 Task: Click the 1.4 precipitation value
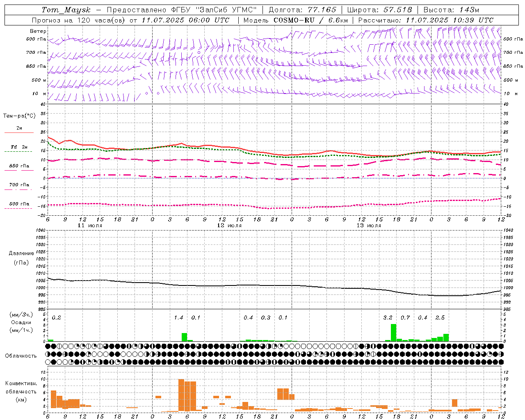pos(179,317)
